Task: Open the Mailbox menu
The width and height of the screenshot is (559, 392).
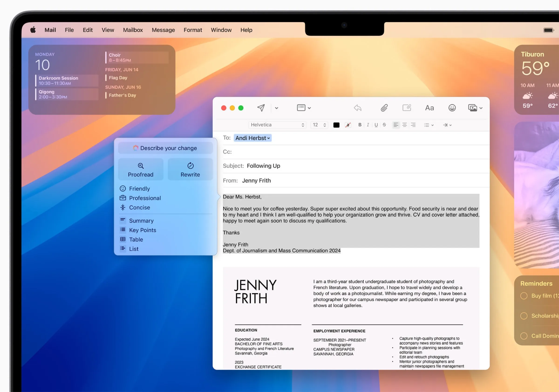Action: pos(133,30)
